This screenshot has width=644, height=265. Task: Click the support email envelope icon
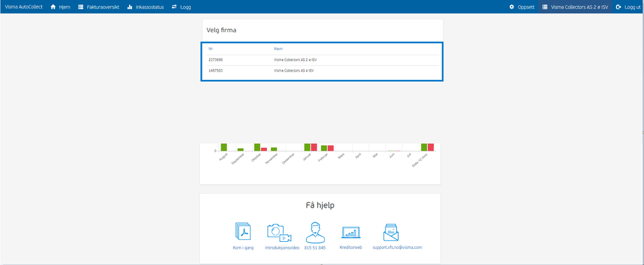(x=391, y=233)
